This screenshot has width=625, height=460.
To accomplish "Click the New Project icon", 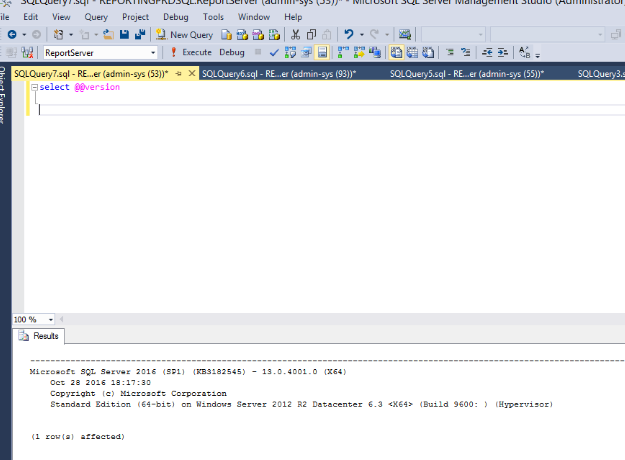I will tap(59, 35).
